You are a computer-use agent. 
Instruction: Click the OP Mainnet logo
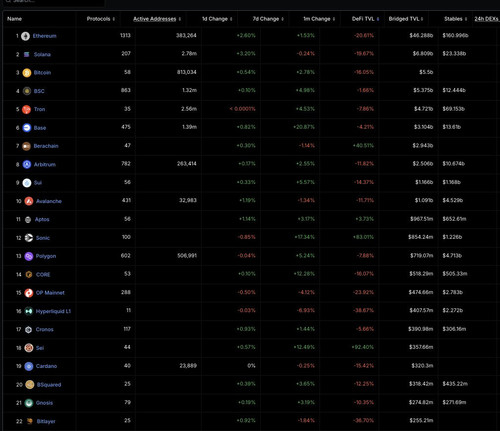coord(29,293)
